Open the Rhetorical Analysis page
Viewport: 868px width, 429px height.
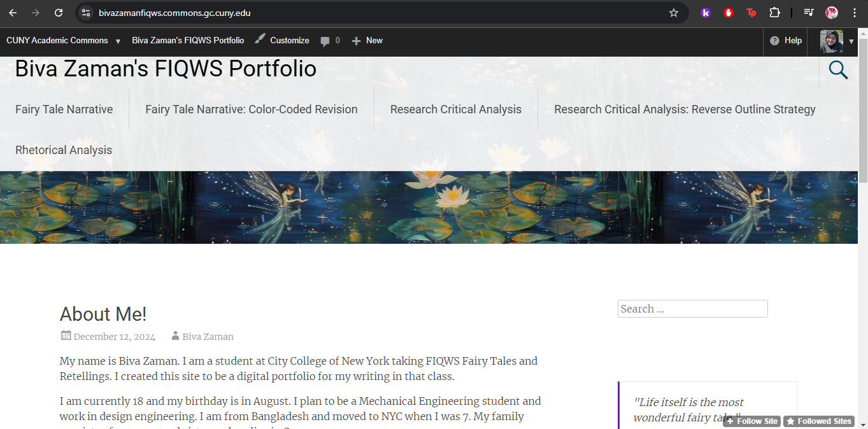click(64, 150)
